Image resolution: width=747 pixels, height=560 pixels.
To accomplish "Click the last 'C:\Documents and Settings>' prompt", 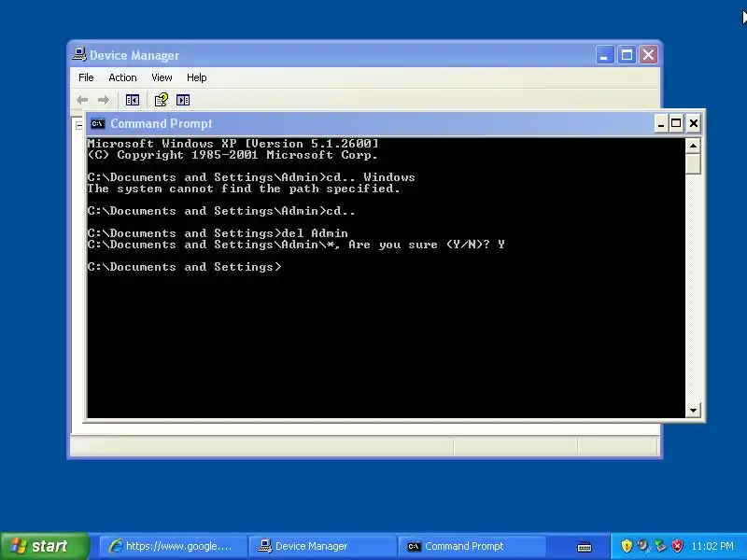I will [x=184, y=267].
